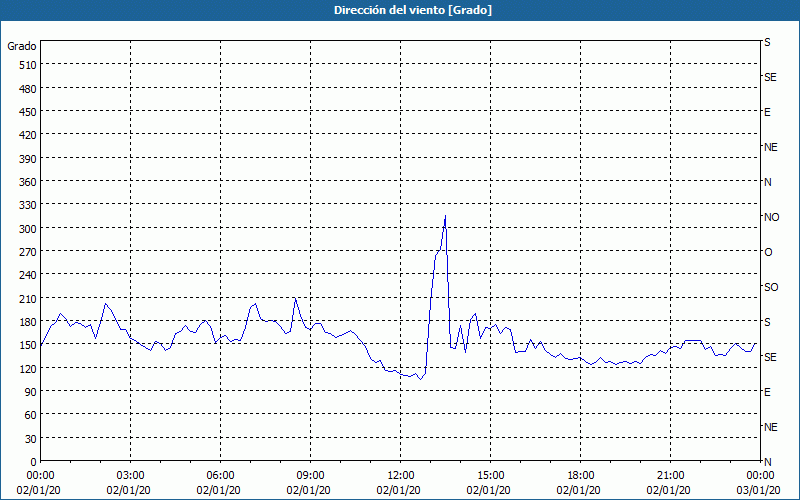800x500 pixels.
Task: Select the 450 left axis label
Action: coord(28,112)
